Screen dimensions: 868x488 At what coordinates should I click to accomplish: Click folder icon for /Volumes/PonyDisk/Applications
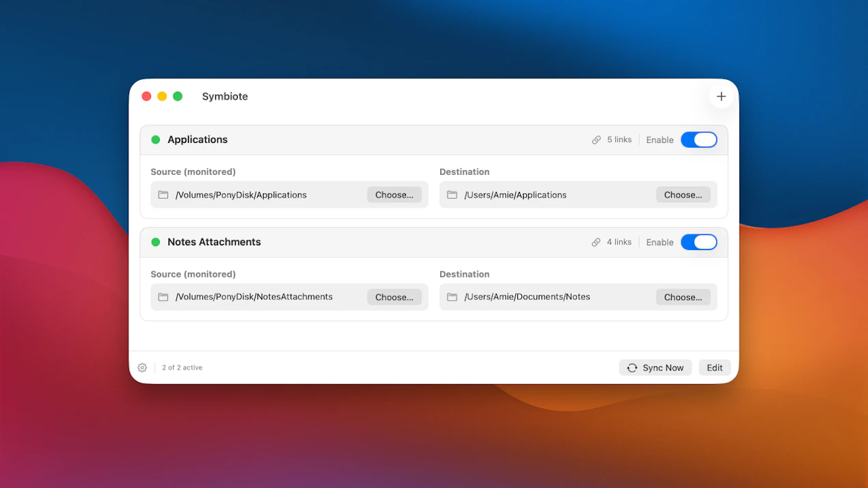coord(163,195)
